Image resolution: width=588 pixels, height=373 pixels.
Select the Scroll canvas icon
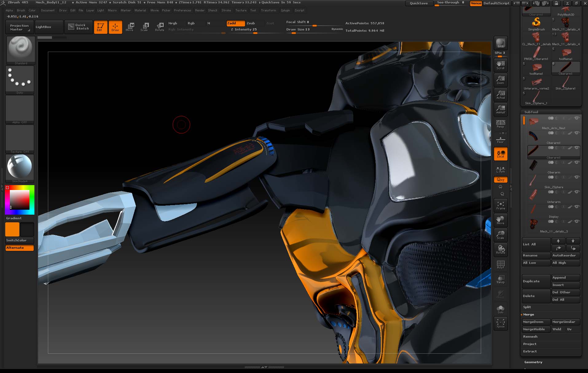[x=500, y=65]
